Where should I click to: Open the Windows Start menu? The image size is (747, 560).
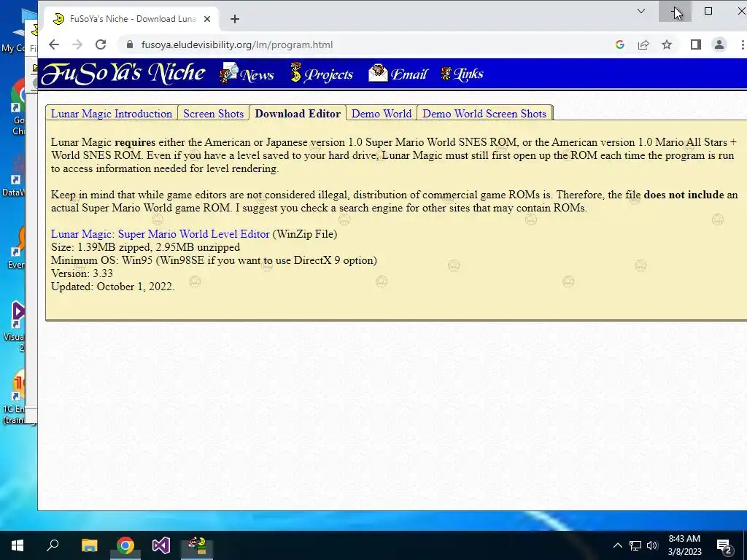[18, 545]
